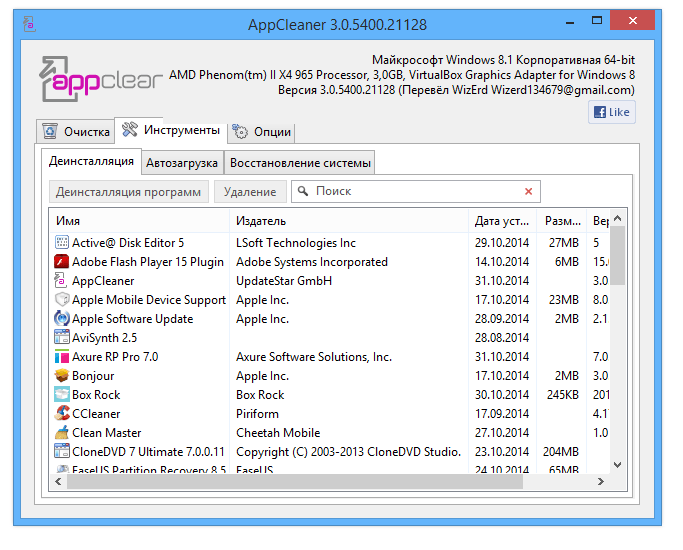The width and height of the screenshot is (683, 550).
Task: Click the AviSynth 2.5 icon
Action: [x=62, y=337]
